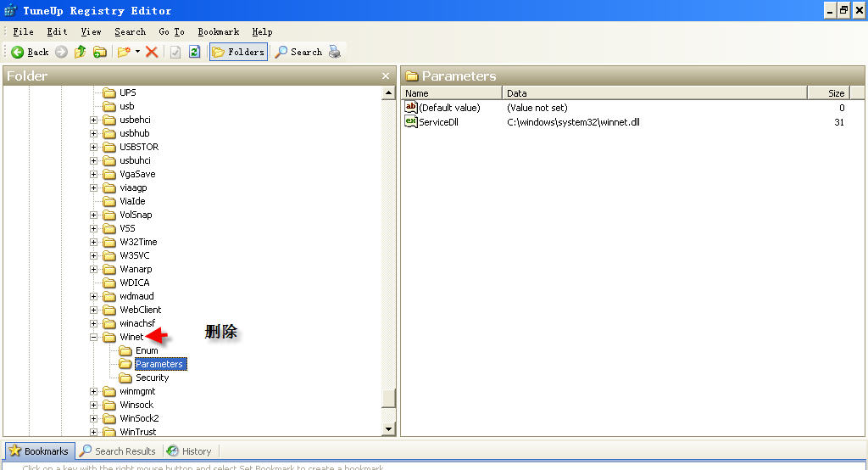This screenshot has width=868, height=470.
Task: Click the Search toolbar button
Action: pyautogui.click(x=298, y=52)
